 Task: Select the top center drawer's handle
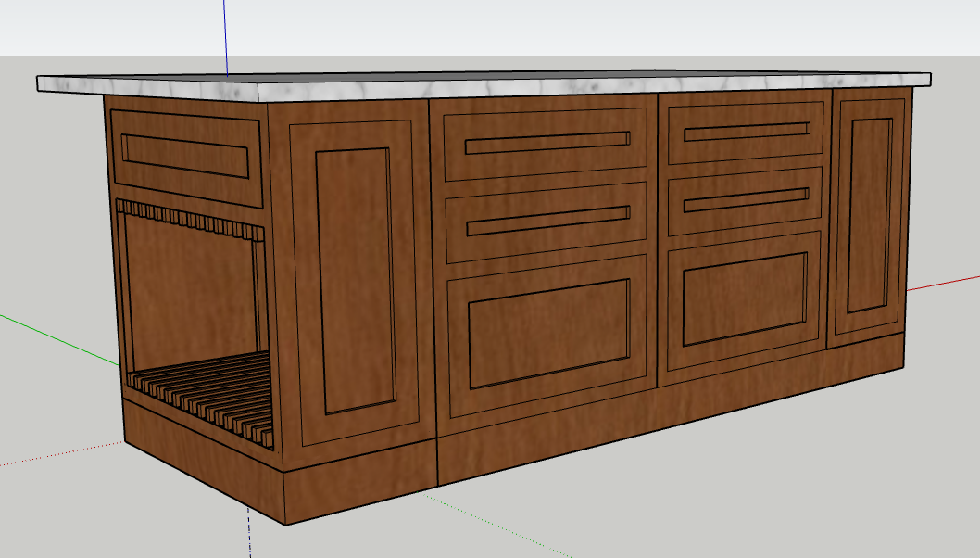click(x=547, y=142)
